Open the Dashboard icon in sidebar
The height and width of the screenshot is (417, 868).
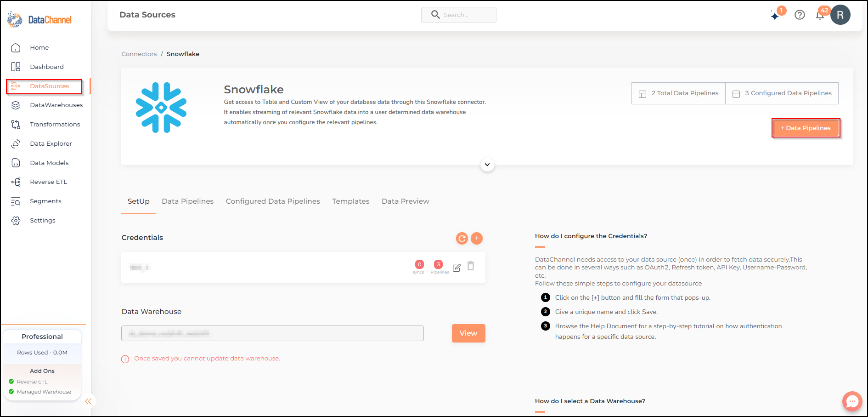tap(16, 67)
